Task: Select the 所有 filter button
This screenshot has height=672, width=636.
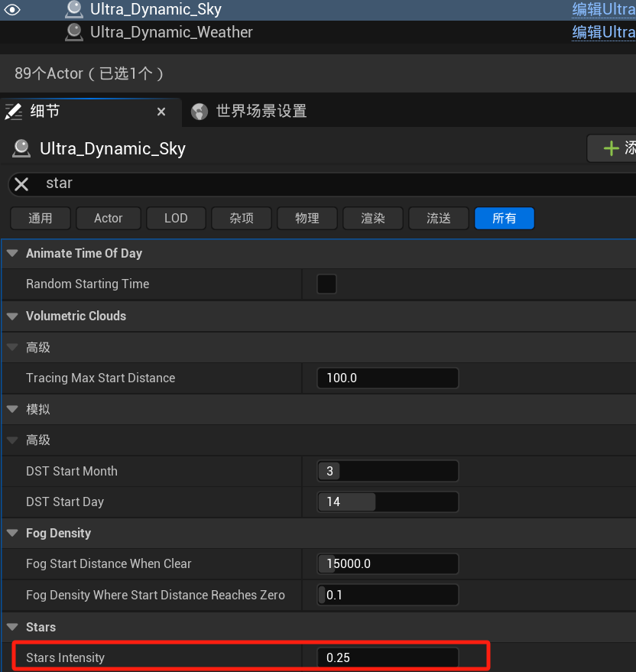Action: pos(505,219)
